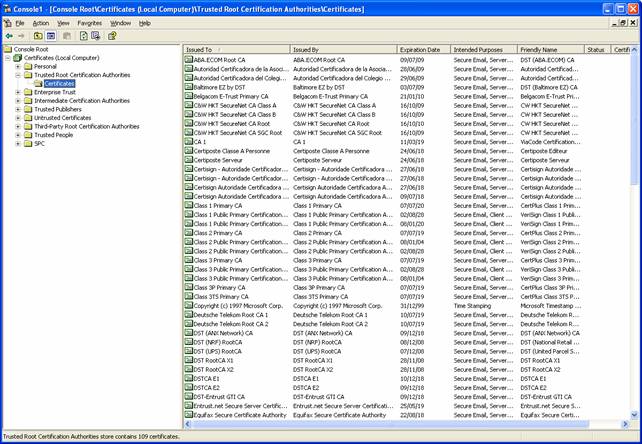This screenshot has width=642, height=444.
Task: Collapse the Certificates (Local Computer) node
Action: (x=8, y=58)
